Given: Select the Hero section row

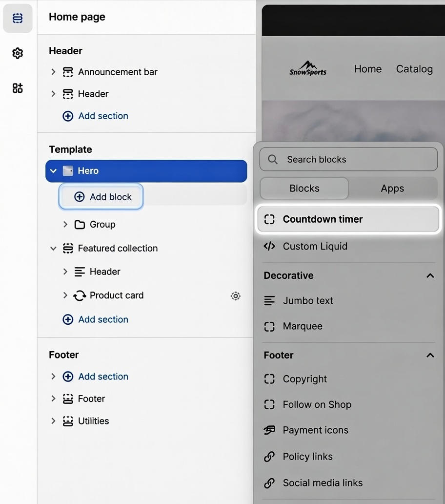Looking at the screenshot, I should point(146,171).
